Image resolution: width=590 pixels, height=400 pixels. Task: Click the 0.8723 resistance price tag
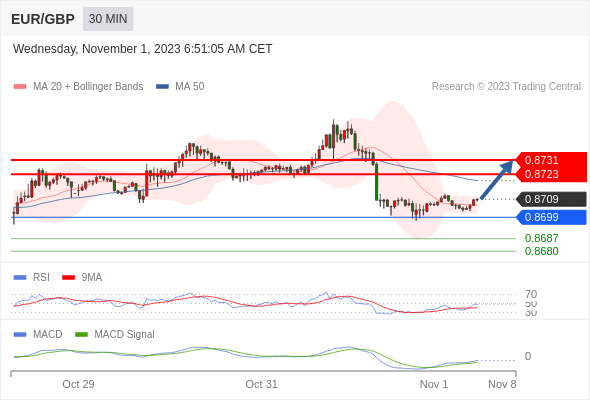(551, 174)
